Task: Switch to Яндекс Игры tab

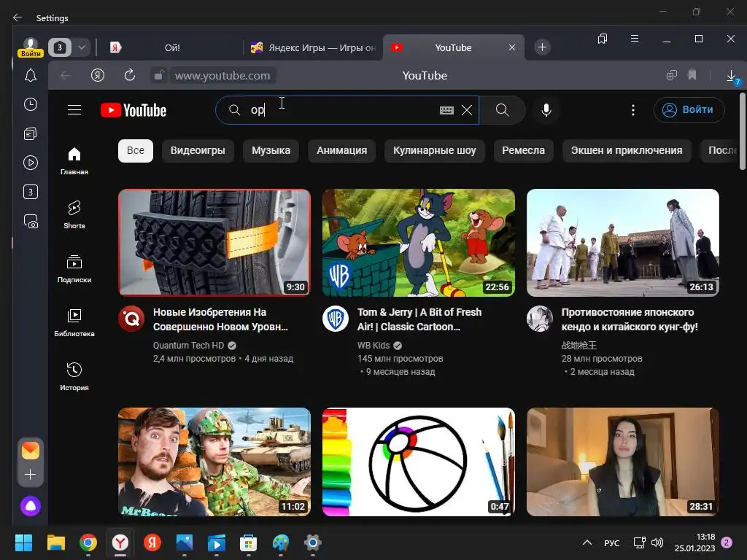Action: click(313, 47)
